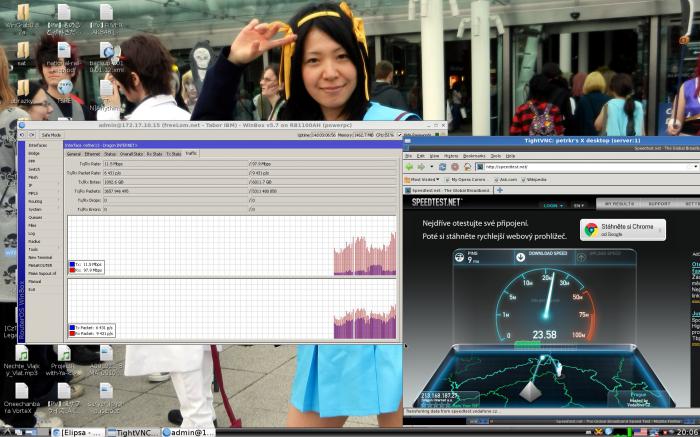Open the browser Edit menu
Viewport: 700px width, 437px height.
coord(421,156)
